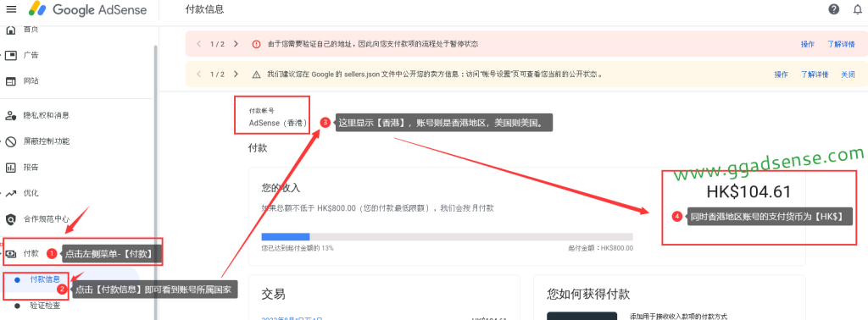Go to next alert in yellow banner
Screen dimensions: 868x320
(236, 74)
